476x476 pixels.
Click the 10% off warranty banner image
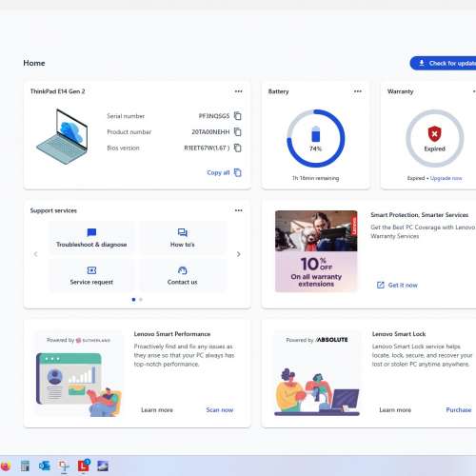(316, 250)
